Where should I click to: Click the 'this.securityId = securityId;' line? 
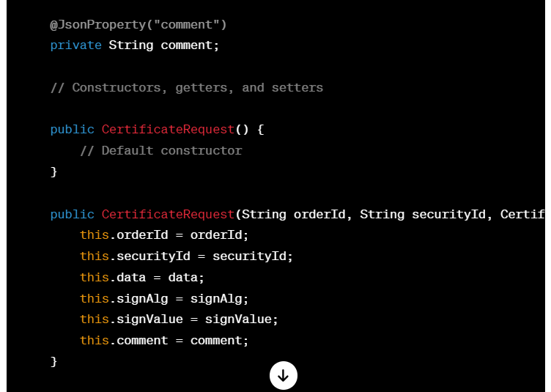[186, 256]
